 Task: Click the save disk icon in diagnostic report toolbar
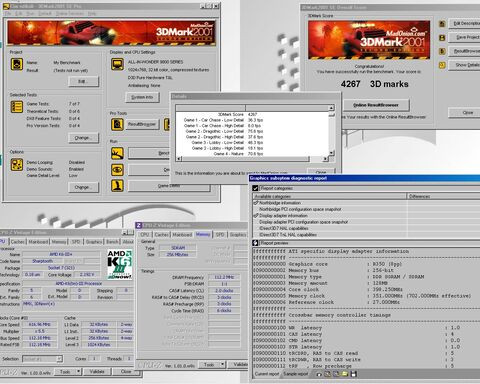point(354,374)
